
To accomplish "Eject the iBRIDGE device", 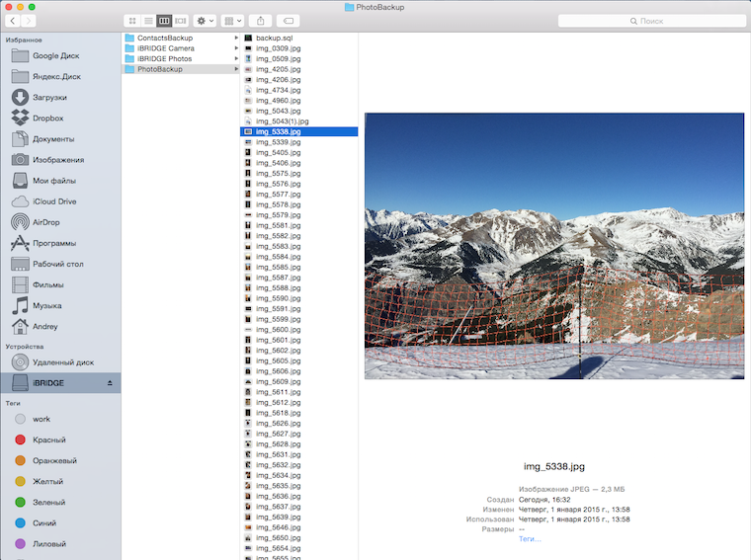I will tap(110, 382).
